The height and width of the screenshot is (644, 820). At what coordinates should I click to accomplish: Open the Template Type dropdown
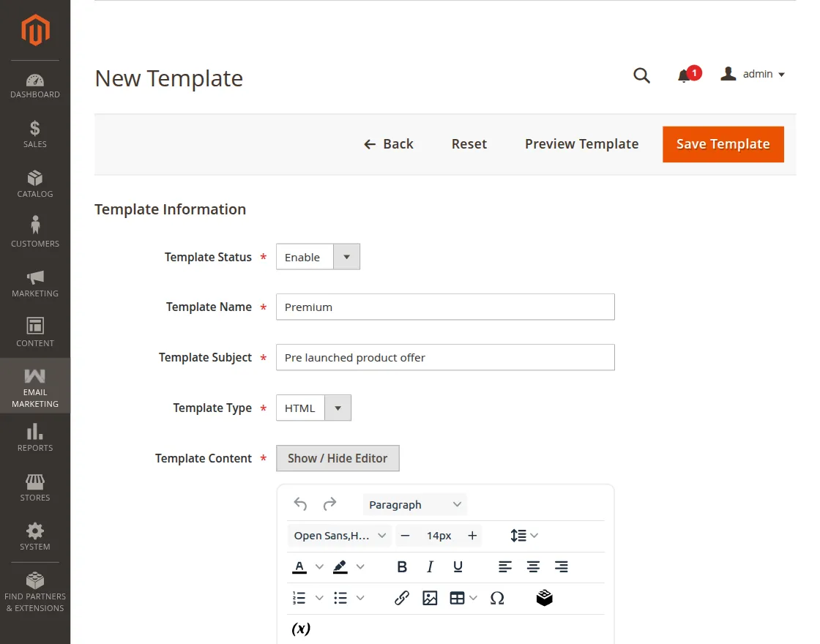313,408
